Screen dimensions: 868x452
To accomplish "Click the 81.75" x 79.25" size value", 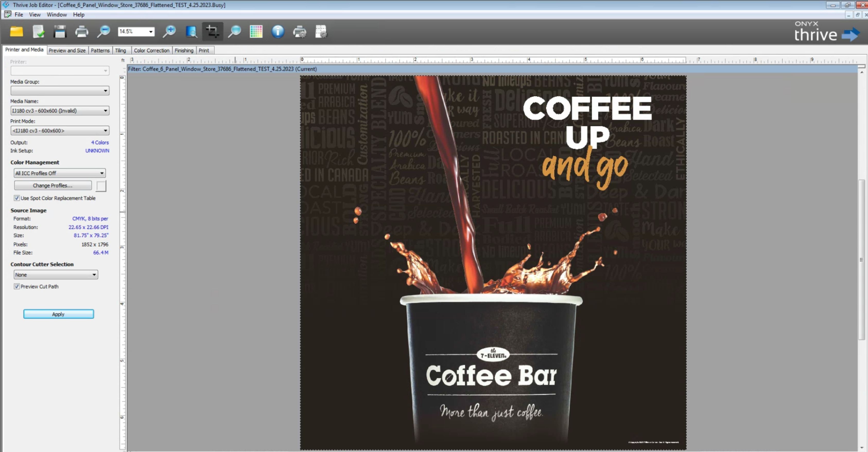I will click(x=91, y=235).
